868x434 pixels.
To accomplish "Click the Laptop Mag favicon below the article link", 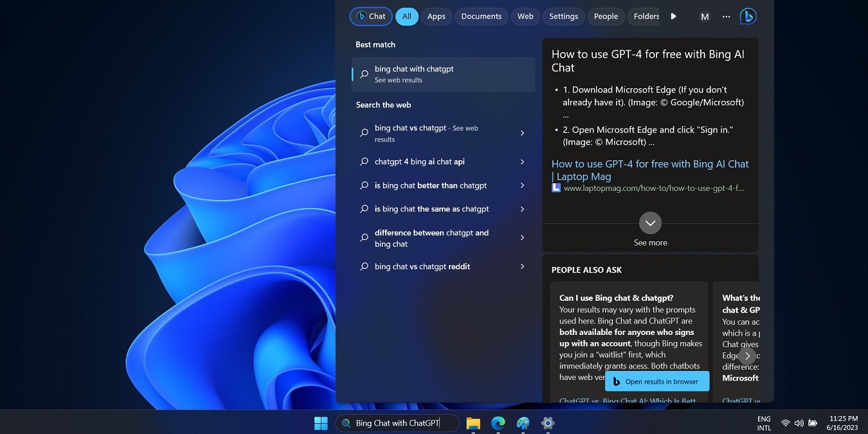I will [555, 188].
